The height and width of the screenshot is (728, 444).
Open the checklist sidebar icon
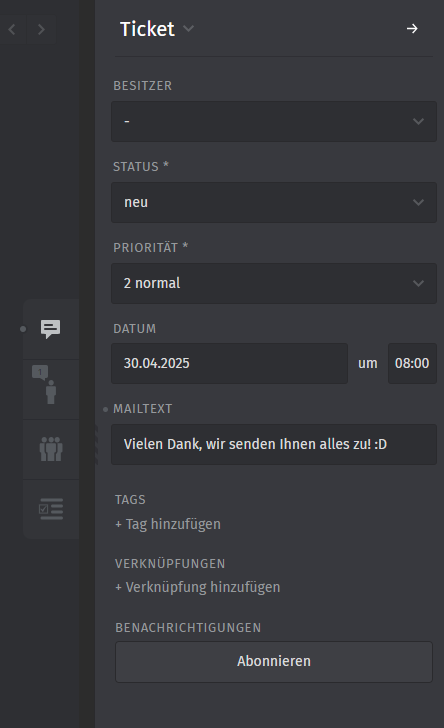51,509
